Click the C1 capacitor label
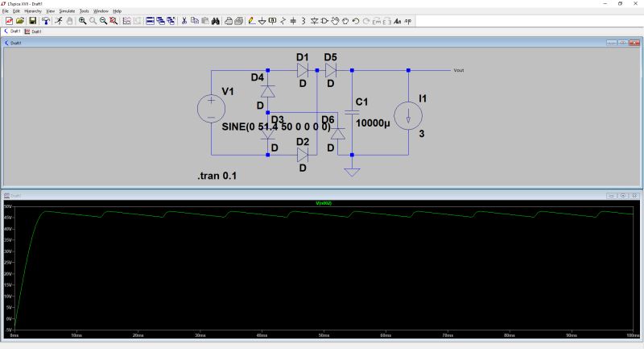 coord(361,102)
